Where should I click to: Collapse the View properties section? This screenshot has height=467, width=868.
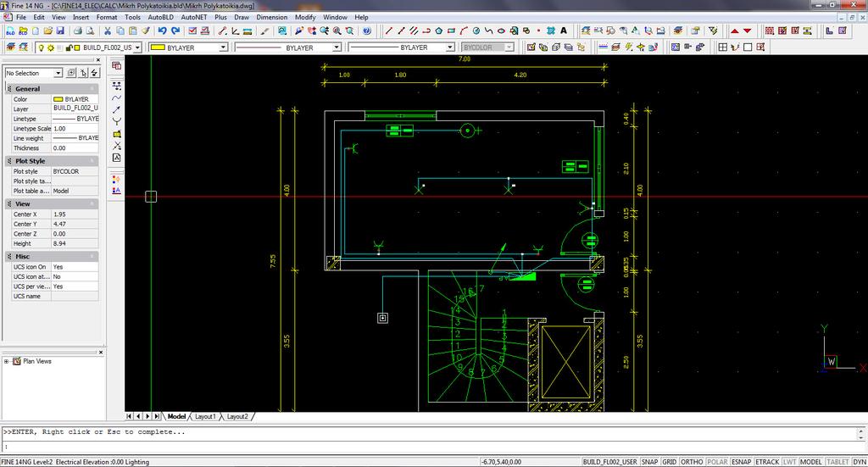92,204
